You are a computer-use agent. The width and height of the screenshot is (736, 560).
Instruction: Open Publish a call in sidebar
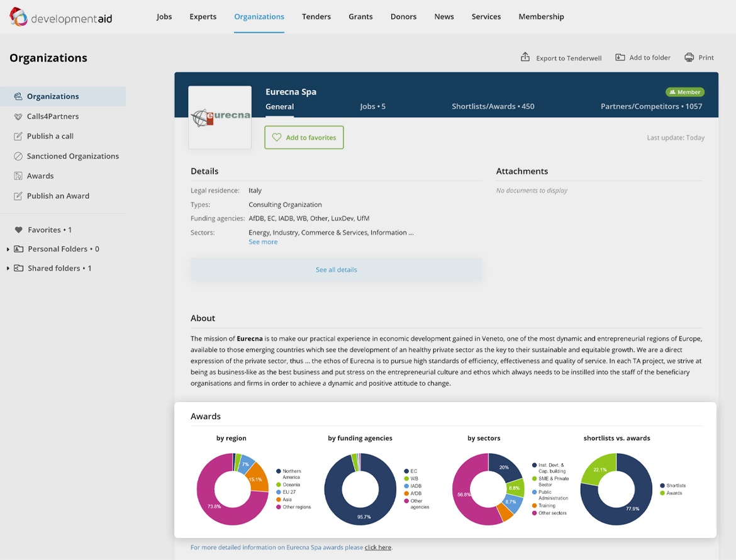[x=50, y=136]
